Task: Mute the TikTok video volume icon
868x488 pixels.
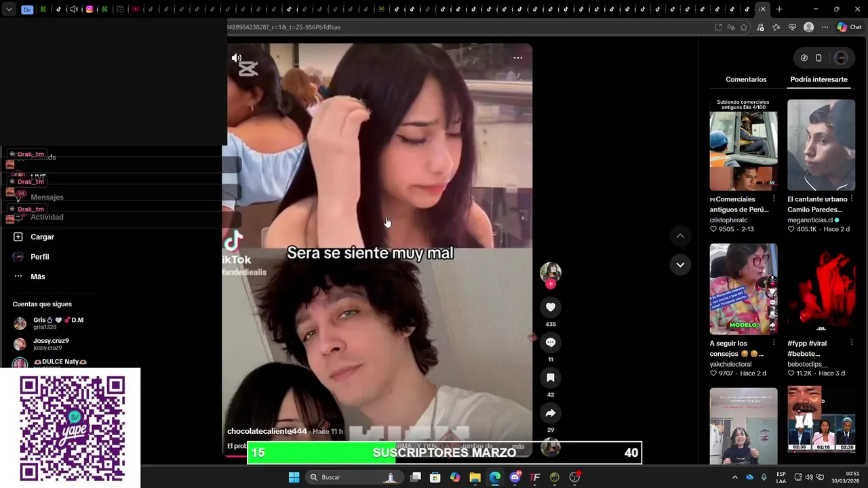Action: point(236,58)
